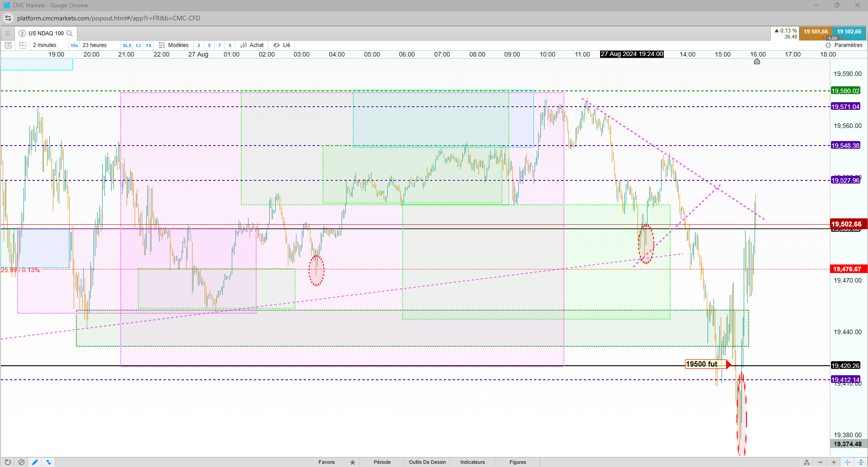Viewport: 868px width, 467px height.
Task: Toggle the 10s interval shortcut
Action: point(74,45)
